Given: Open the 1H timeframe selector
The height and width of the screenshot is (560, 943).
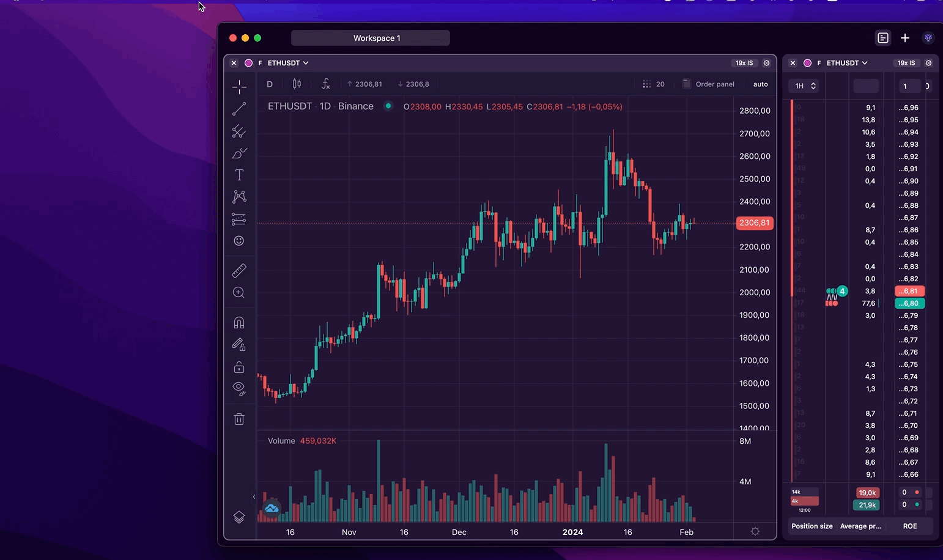Looking at the screenshot, I should coord(804,86).
